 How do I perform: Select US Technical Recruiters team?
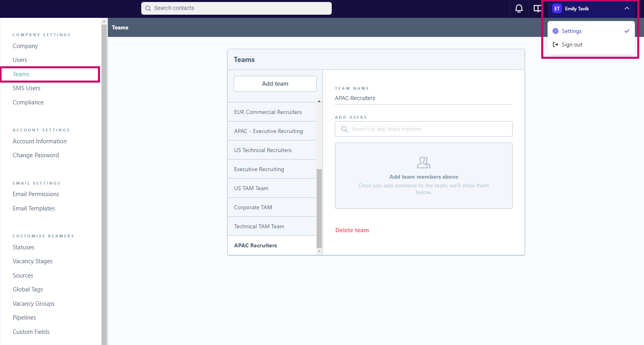click(x=272, y=150)
